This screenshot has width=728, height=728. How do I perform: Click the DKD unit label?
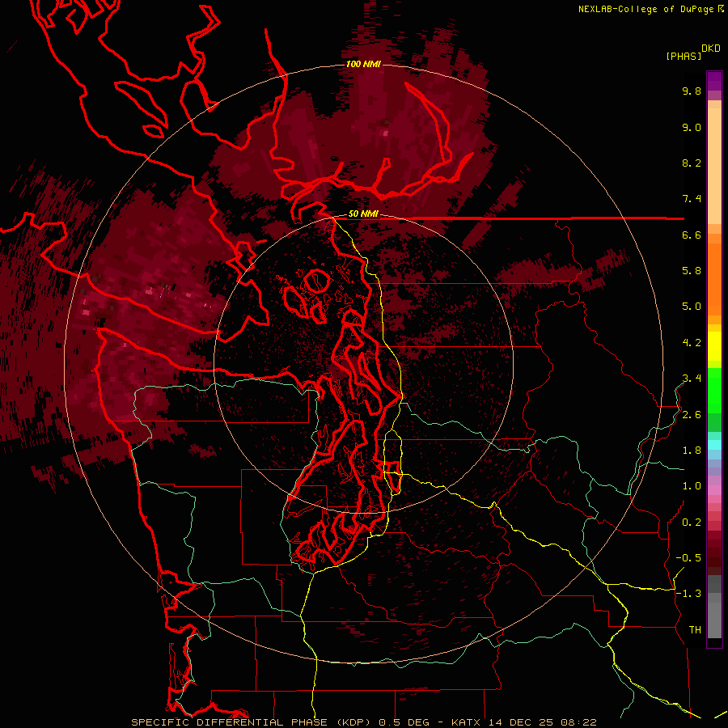click(x=710, y=49)
